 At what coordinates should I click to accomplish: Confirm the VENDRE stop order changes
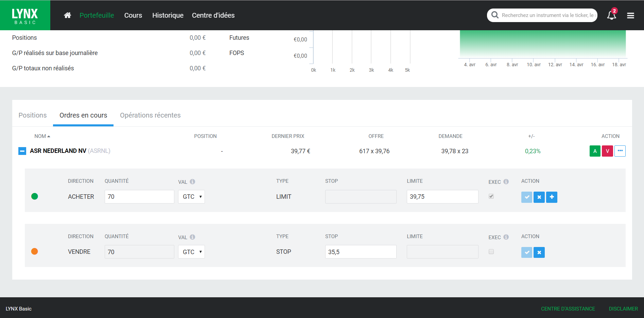pyautogui.click(x=526, y=252)
